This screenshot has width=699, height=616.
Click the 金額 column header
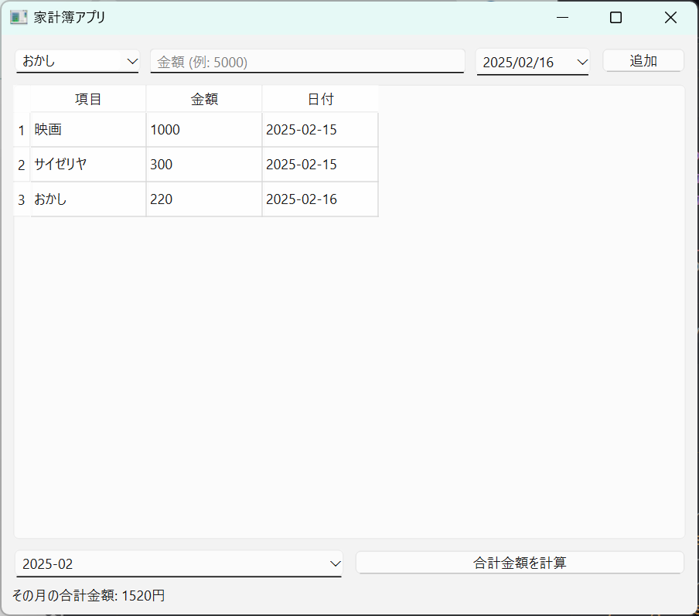coord(204,98)
